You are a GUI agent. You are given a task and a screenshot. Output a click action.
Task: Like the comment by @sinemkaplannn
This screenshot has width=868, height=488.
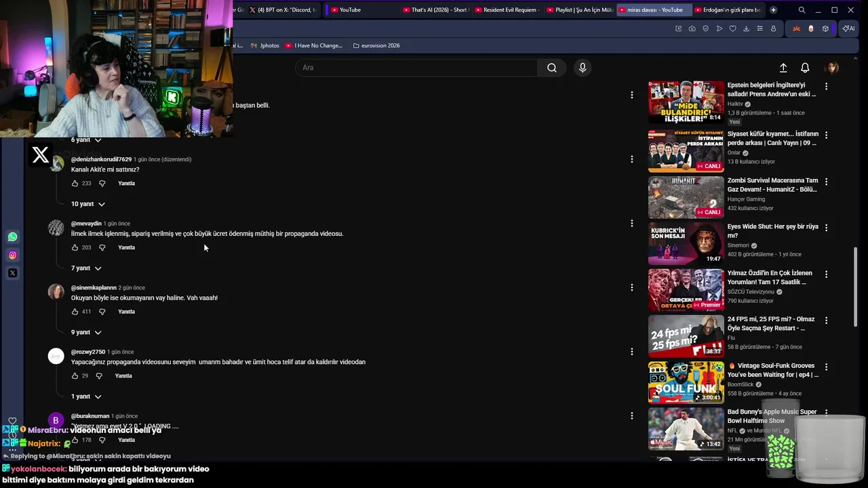(x=75, y=312)
